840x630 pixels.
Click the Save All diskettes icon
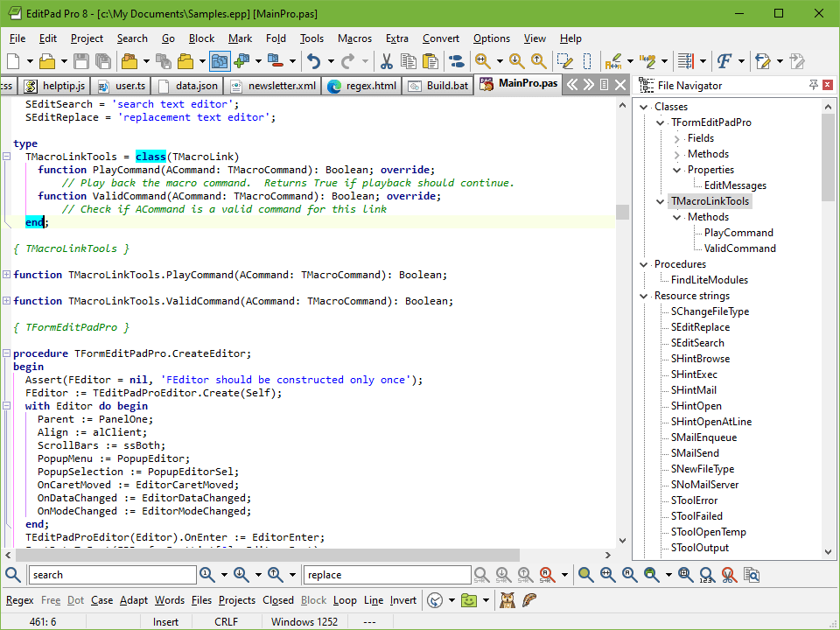click(103, 61)
